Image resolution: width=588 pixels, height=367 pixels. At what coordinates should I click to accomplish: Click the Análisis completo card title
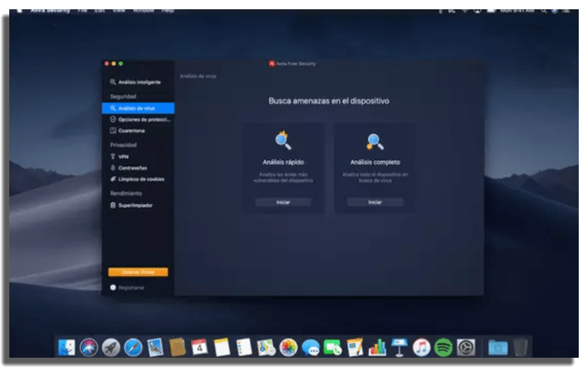pyautogui.click(x=375, y=162)
